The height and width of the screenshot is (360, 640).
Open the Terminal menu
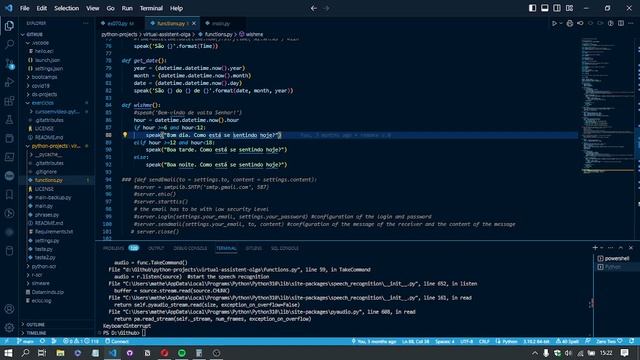point(151,8)
